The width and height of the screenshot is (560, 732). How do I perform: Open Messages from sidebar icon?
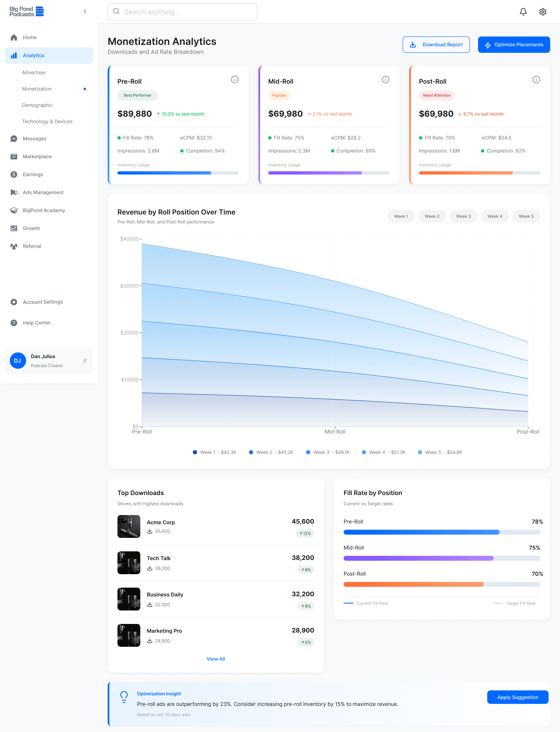(x=14, y=139)
